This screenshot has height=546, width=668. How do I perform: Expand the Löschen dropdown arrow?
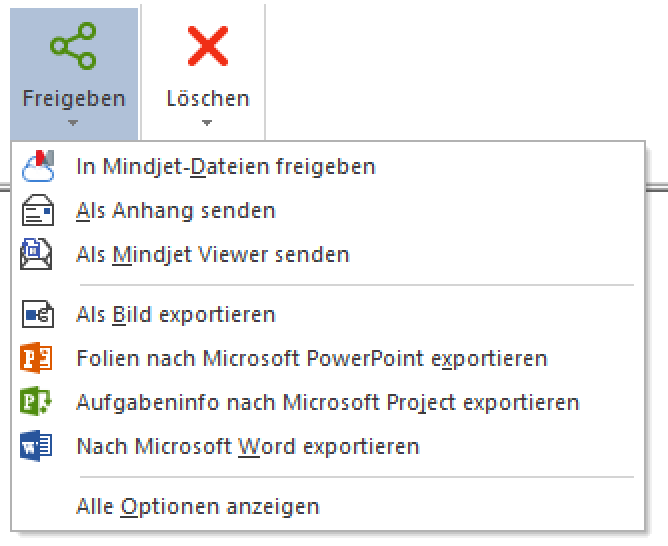click(x=207, y=123)
